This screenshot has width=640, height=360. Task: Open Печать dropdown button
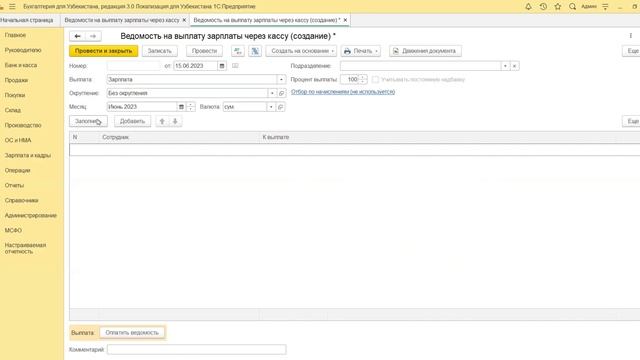pyautogui.click(x=361, y=51)
